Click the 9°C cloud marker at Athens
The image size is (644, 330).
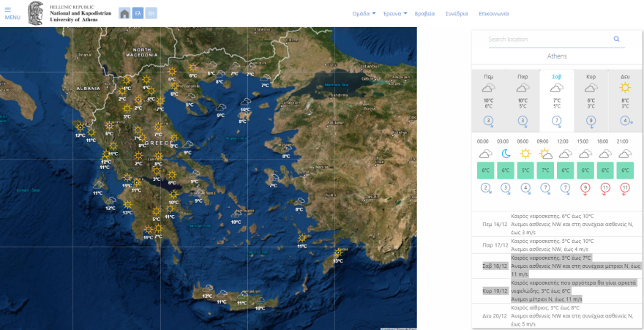coord(199,193)
